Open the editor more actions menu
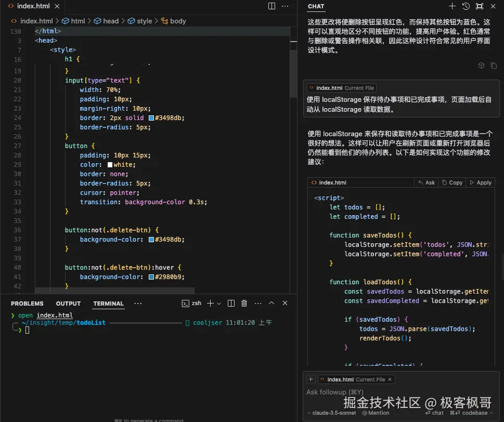The height and width of the screenshot is (422, 504). point(285,6)
